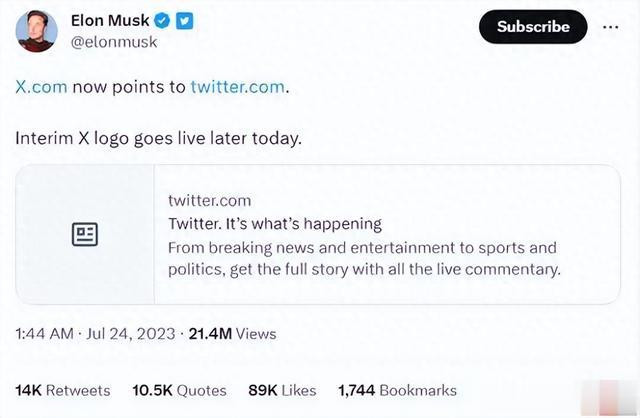Click the Jul 24, 2023 date
This screenshot has height=418, width=640.
[131, 334]
